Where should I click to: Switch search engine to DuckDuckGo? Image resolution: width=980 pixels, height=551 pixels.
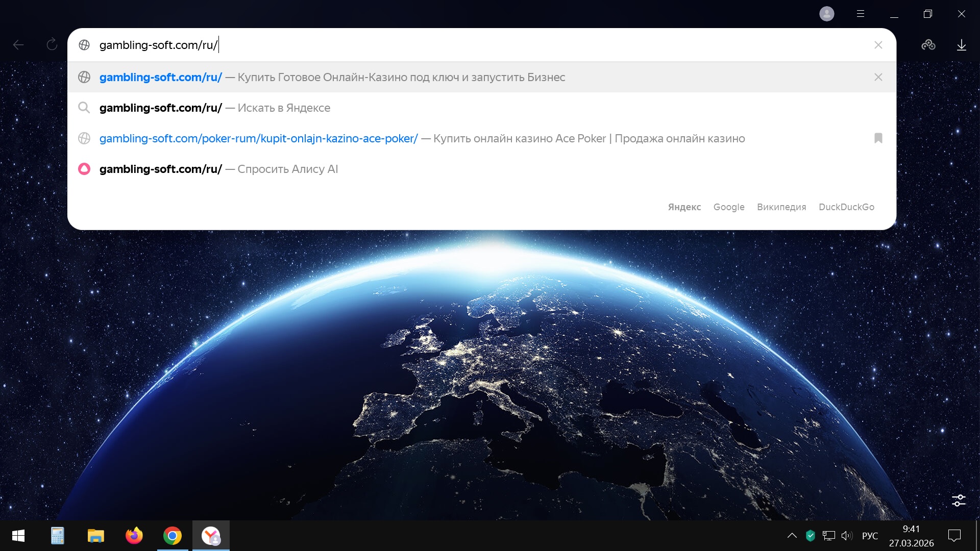pyautogui.click(x=846, y=207)
